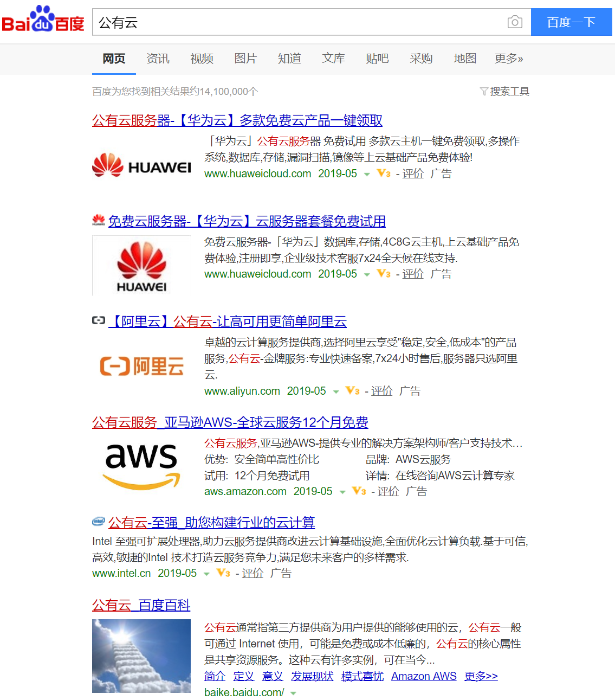This screenshot has width=615, height=700.
Task: Click the V3 badge in aws.amazon.com result
Action: (359, 491)
